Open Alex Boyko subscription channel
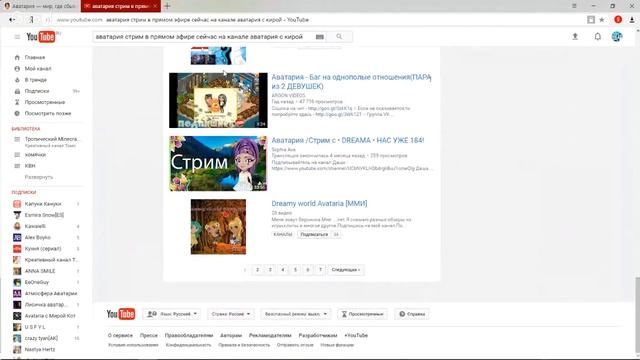Screen dimensions: 640x360 (x=38, y=238)
